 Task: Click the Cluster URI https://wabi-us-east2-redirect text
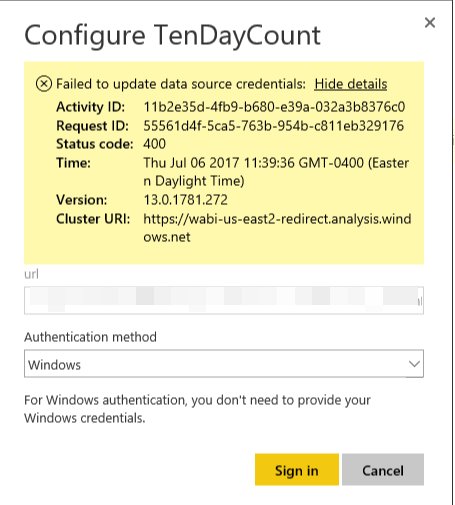(x=277, y=228)
